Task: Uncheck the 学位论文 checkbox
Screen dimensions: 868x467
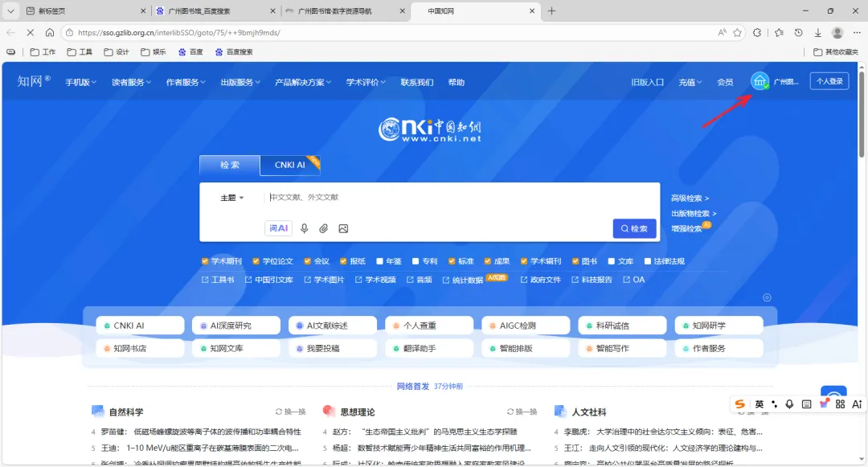Action: pos(256,261)
